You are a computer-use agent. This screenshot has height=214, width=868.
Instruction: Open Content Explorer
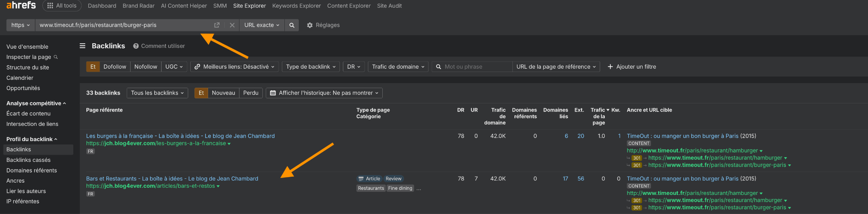point(349,6)
